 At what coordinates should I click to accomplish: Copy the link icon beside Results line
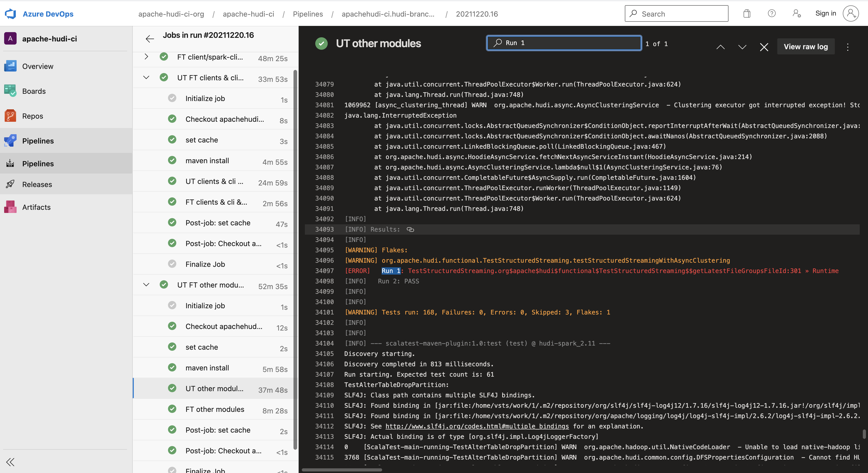click(410, 229)
